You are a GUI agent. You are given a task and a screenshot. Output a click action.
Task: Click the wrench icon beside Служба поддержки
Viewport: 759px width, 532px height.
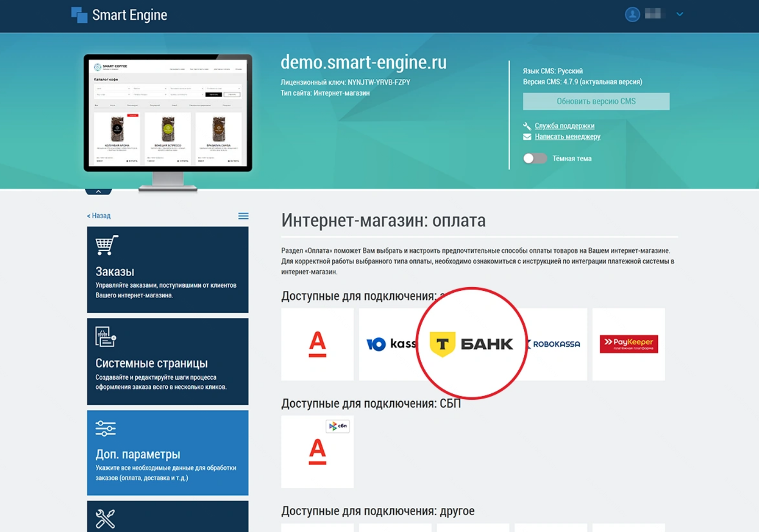click(527, 126)
